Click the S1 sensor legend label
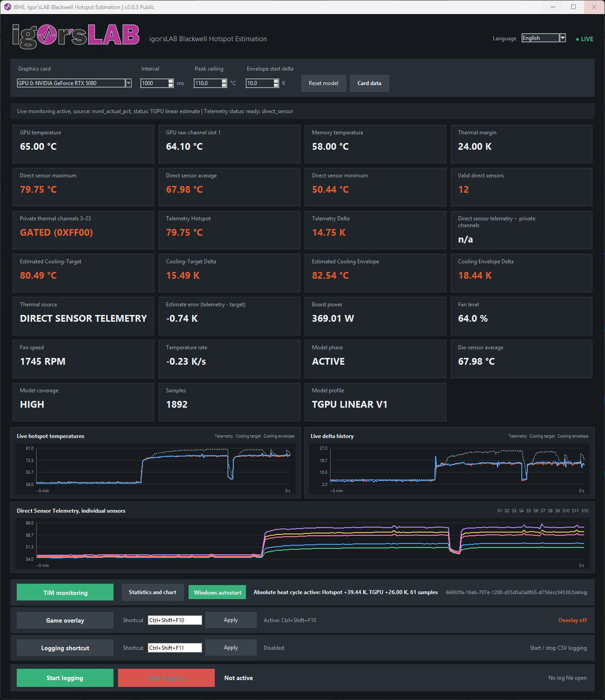 500,511
